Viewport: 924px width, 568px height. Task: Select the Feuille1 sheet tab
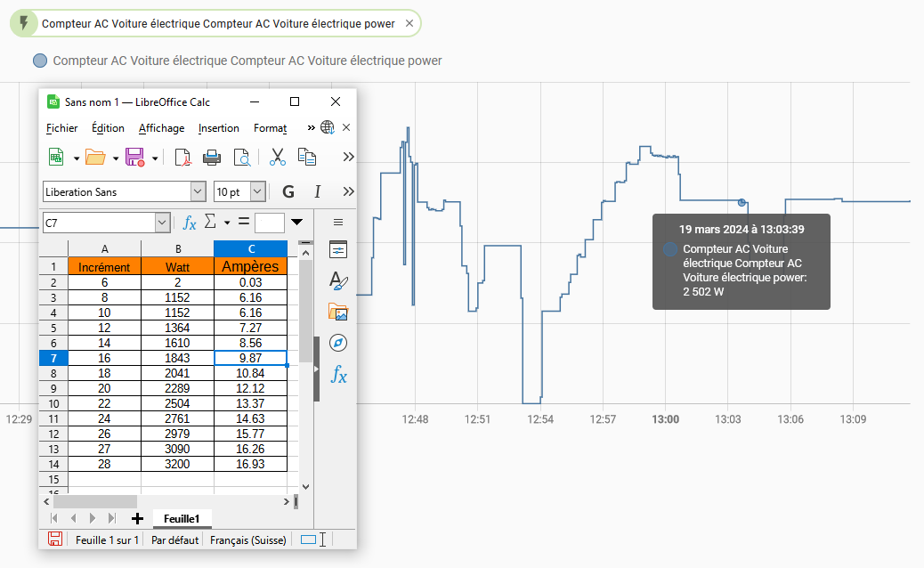coord(182,518)
